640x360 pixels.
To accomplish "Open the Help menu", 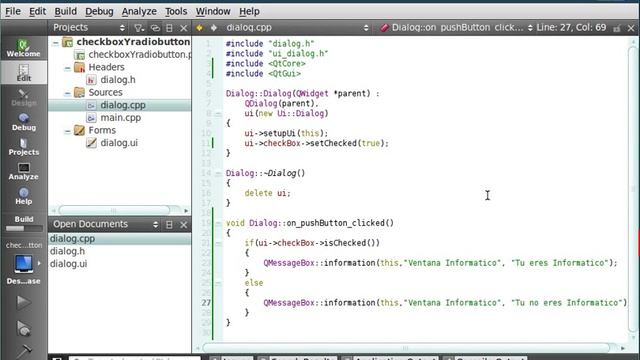I will pos(249,11).
